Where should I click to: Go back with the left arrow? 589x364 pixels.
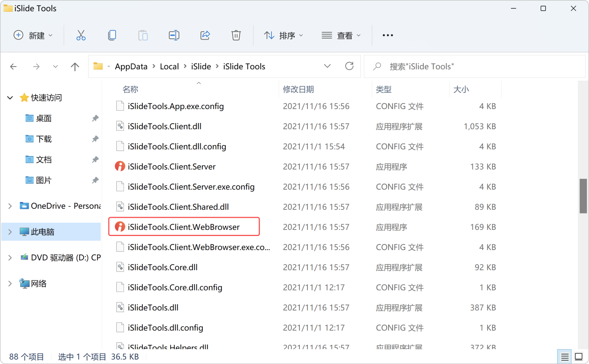tap(14, 67)
